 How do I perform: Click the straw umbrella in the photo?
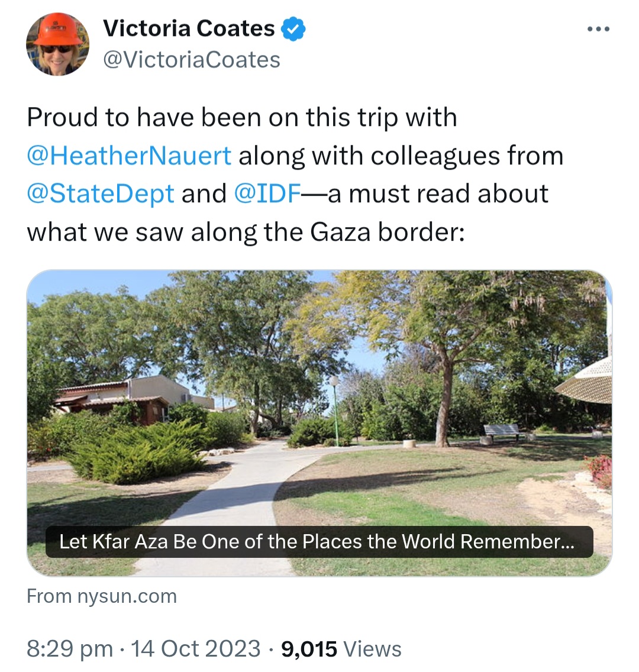click(586, 382)
